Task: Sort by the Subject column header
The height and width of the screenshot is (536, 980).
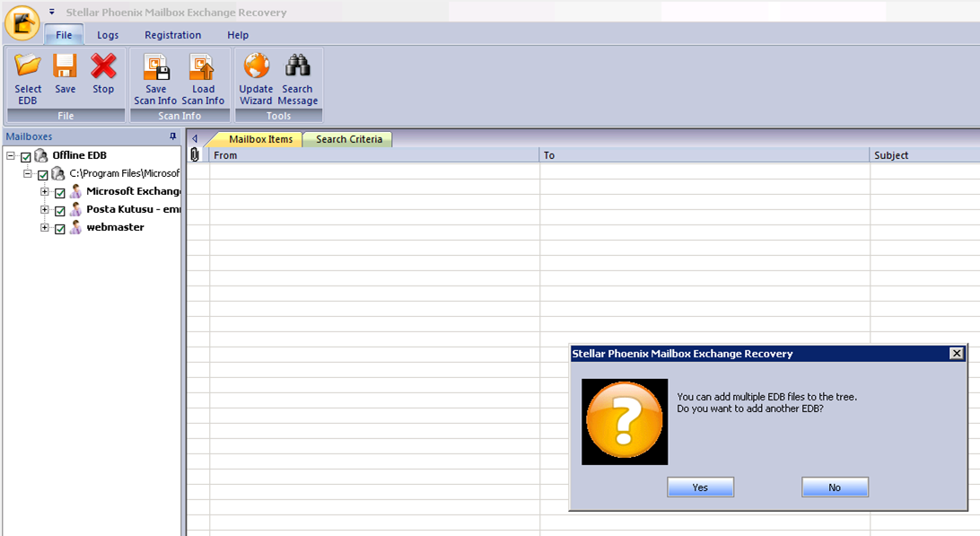Action: click(x=925, y=155)
